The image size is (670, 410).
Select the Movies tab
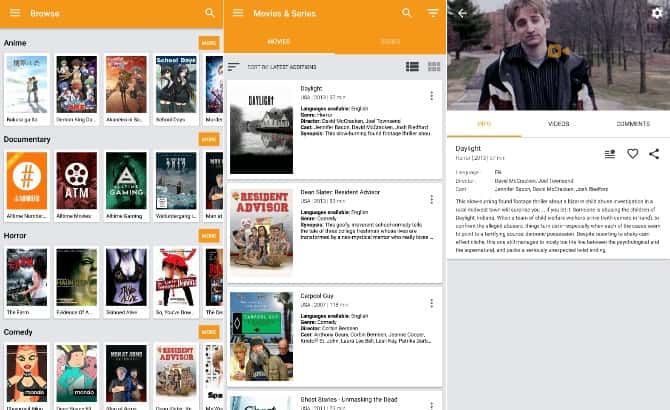[x=279, y=42]
